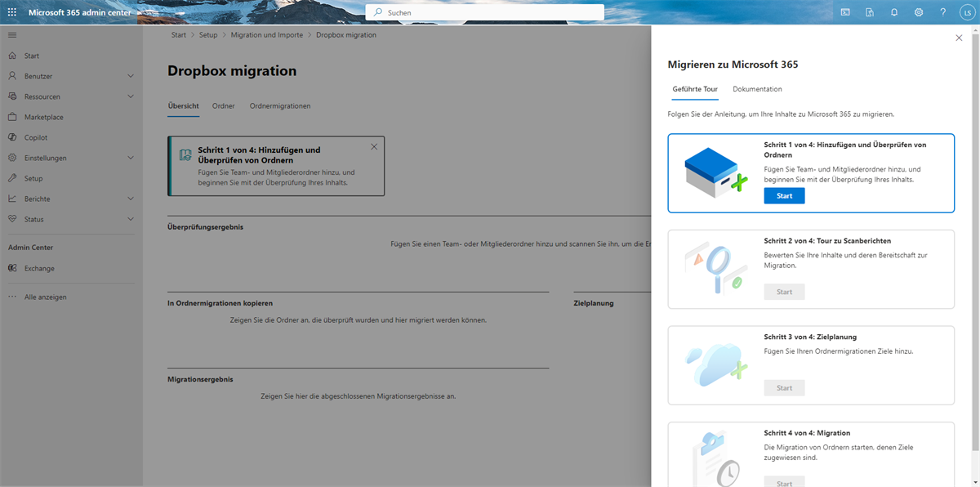Click the Start button for Schritt 1
This screenshot has height=487, width=980.
[784, 196]
